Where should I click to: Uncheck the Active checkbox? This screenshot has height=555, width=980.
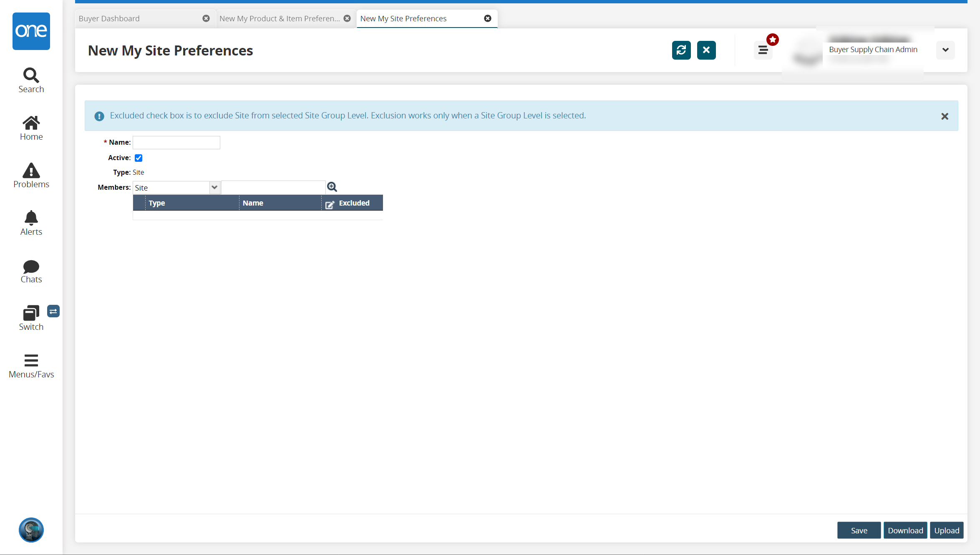point(139,158)
